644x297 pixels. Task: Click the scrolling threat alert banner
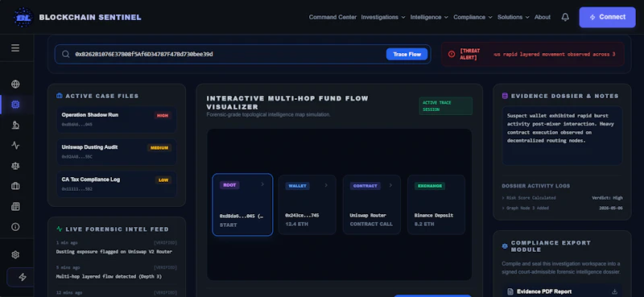click(533, 54)
